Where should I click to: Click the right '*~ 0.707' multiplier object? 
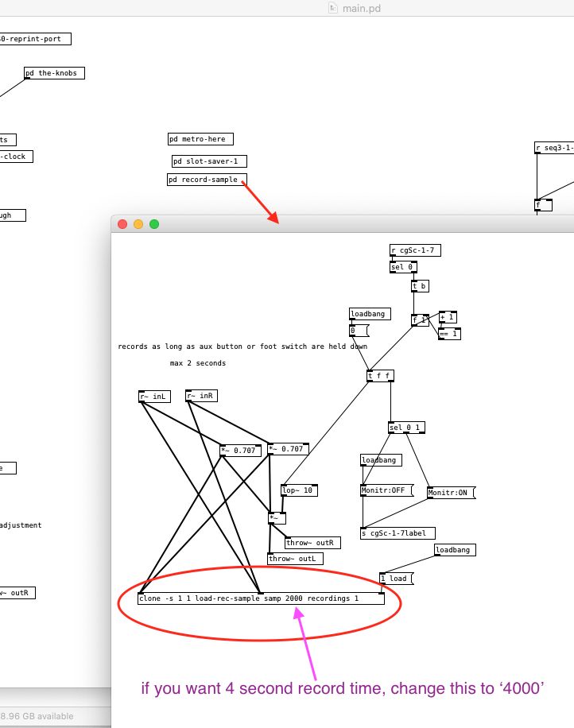coord(288,449)
